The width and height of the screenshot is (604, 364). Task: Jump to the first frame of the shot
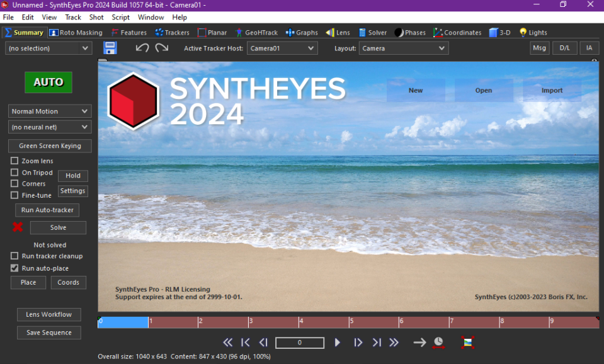click(246, 342)
